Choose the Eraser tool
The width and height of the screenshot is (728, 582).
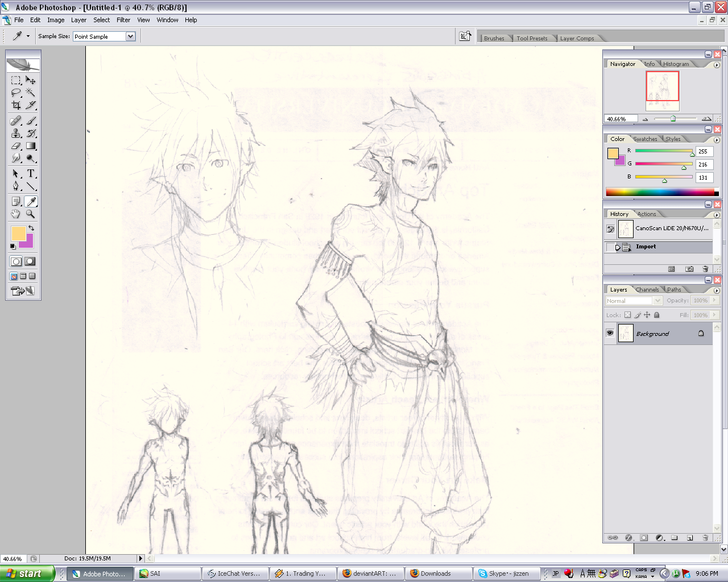pos(16,146)
